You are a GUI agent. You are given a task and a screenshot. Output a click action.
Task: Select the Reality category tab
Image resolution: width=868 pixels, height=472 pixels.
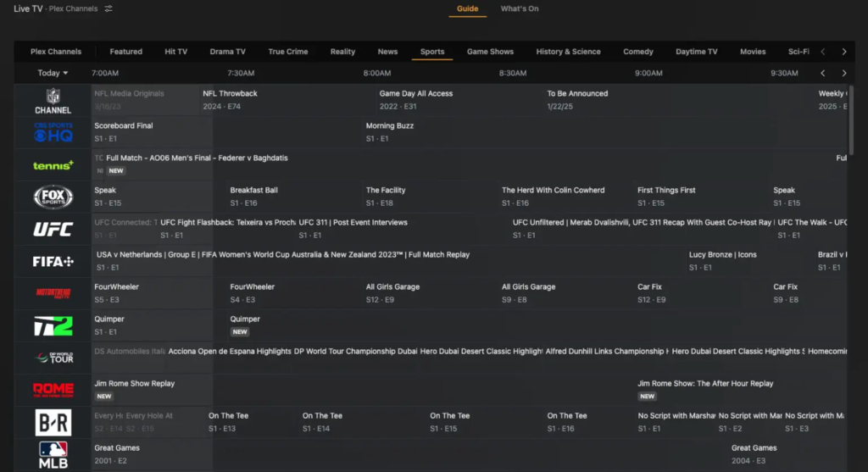(342, 52)
